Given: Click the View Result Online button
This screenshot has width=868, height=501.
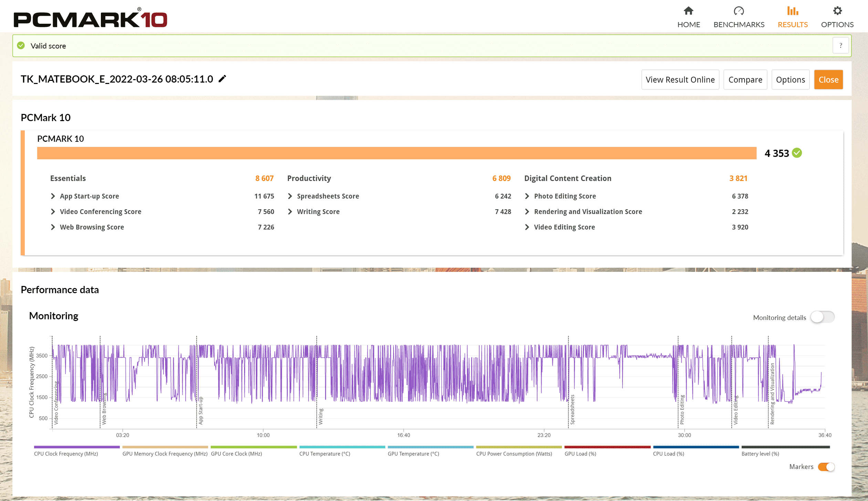Looking at the screenshot, I should 680,79.
